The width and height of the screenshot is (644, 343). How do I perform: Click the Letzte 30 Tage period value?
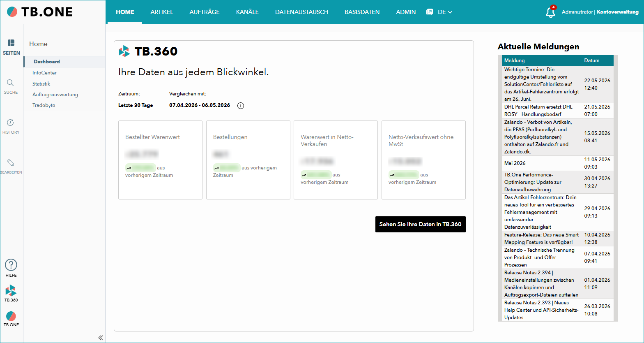(136, 105)
